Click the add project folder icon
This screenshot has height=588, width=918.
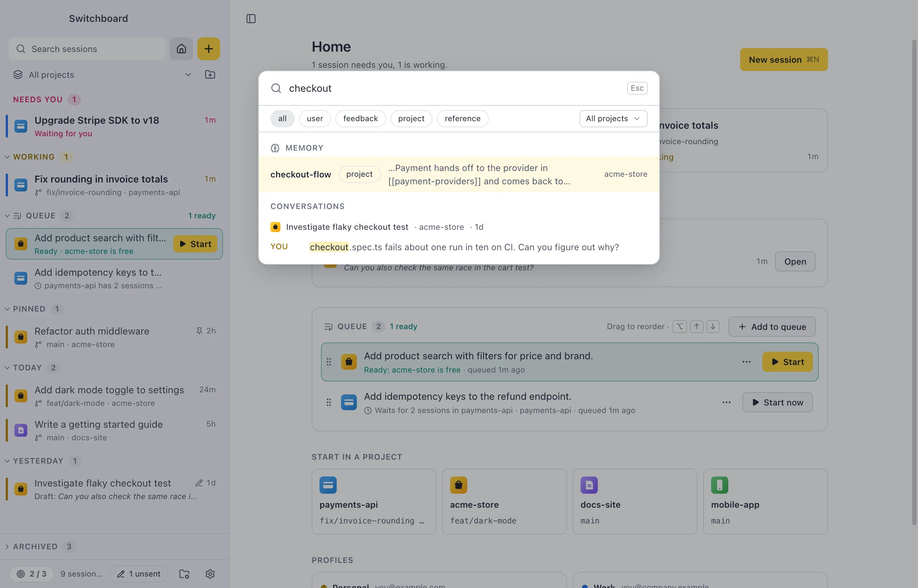pos(210,75)
